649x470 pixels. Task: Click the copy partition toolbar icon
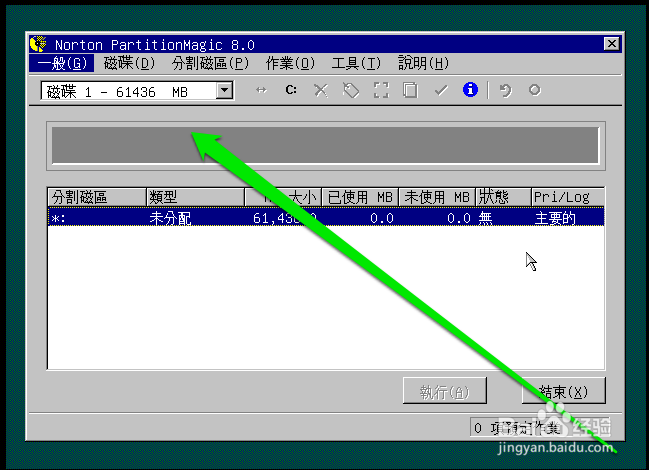point(411,90)
